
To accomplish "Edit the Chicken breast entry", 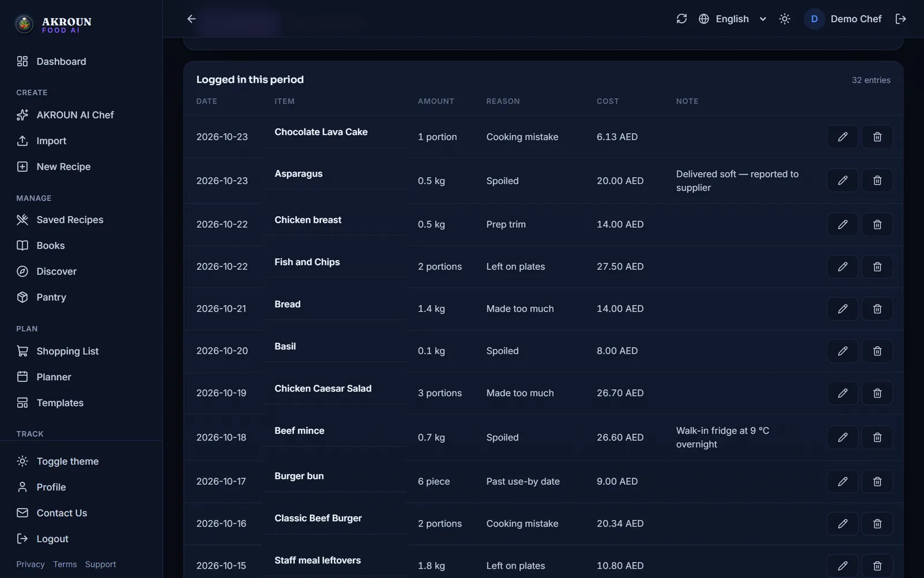I will pos(843,224).
